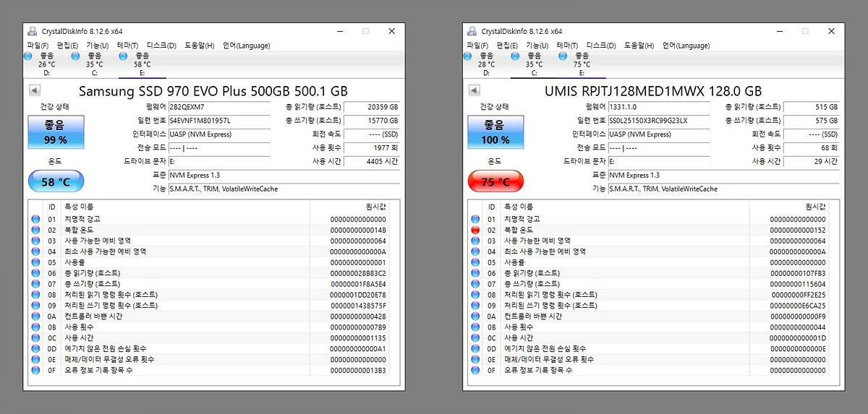Open 도움말(H) menu in left window
This screenshot has height=414, width=868.
[x=199, y=46]
